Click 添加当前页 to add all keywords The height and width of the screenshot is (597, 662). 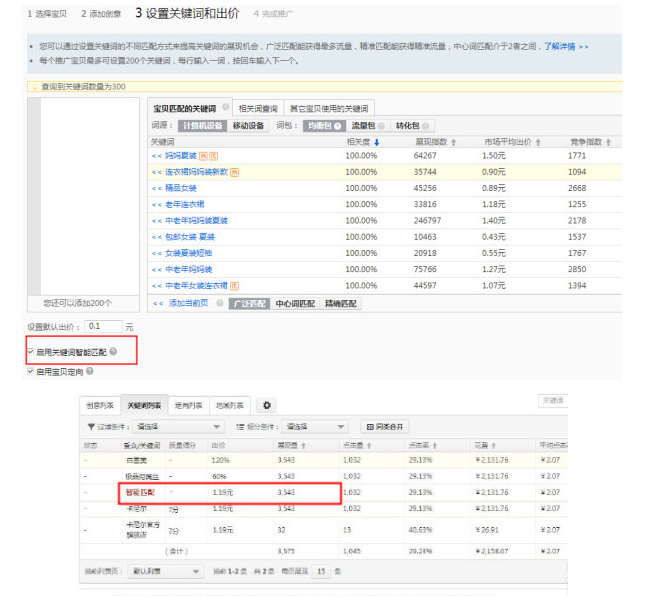pyautogui.click(x=186, y=303)
